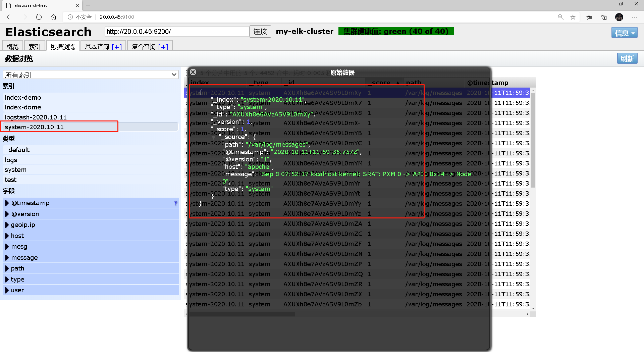The image size is (644, 352).
Task: Switch to the 索引 indices tab
Action: 35,46
